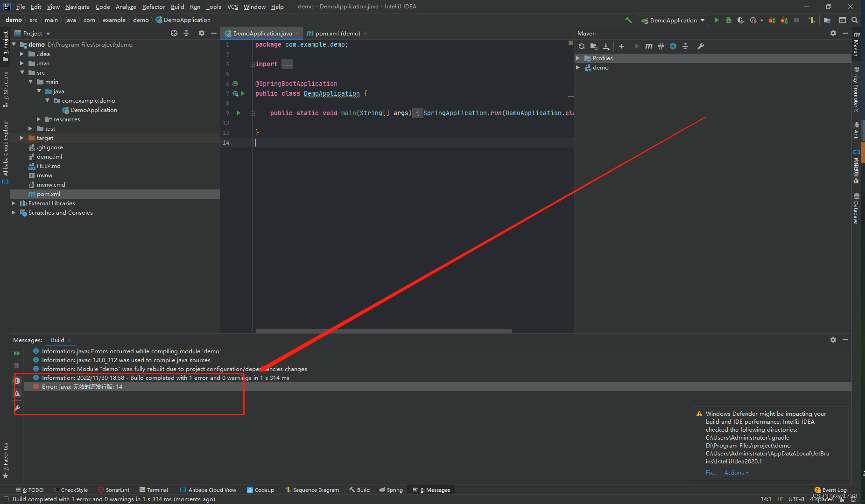The width and height of the screenshot is (865, 504).
Task: Collapse all in Project panel
Action: tap(186, 33)
